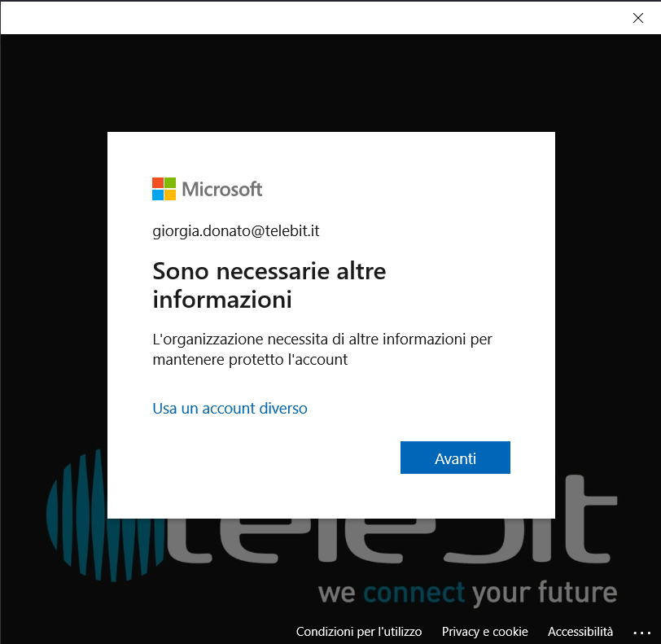Open Condizioni per l'utilizzo link

coord(359,632)
